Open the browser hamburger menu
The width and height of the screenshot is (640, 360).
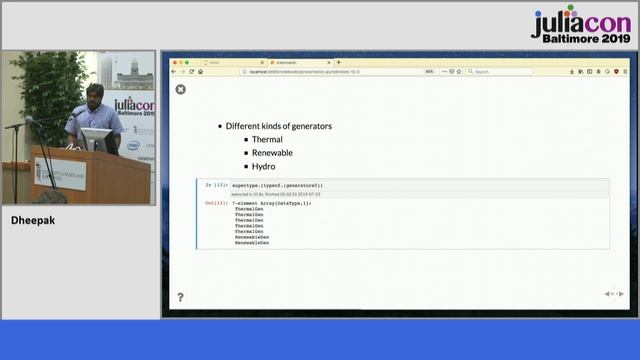click(625, 71)
